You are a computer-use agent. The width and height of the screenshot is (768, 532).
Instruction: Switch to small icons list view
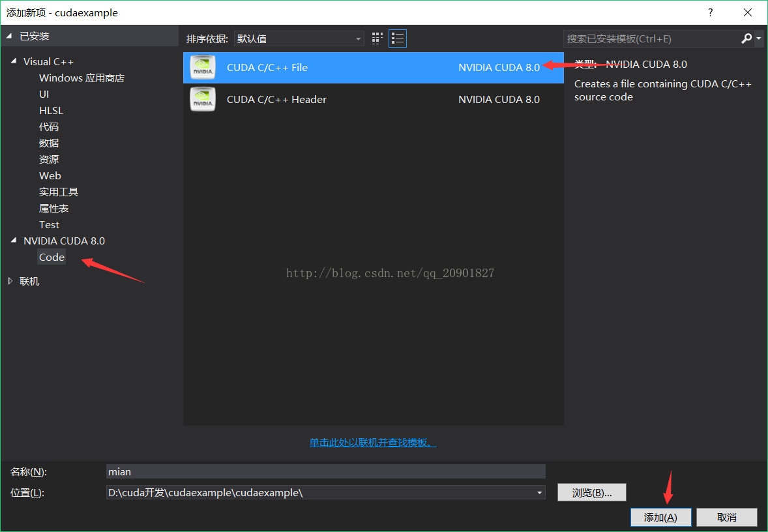tap(398, 38)
